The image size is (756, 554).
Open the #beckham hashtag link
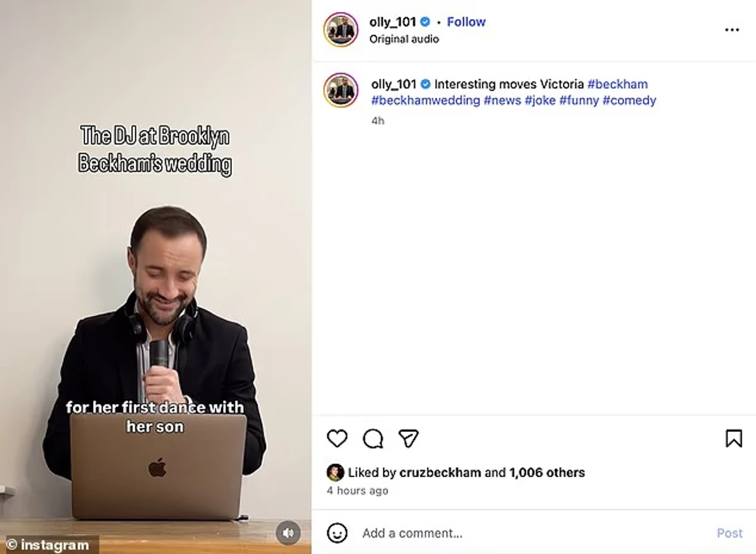[617, 84]
